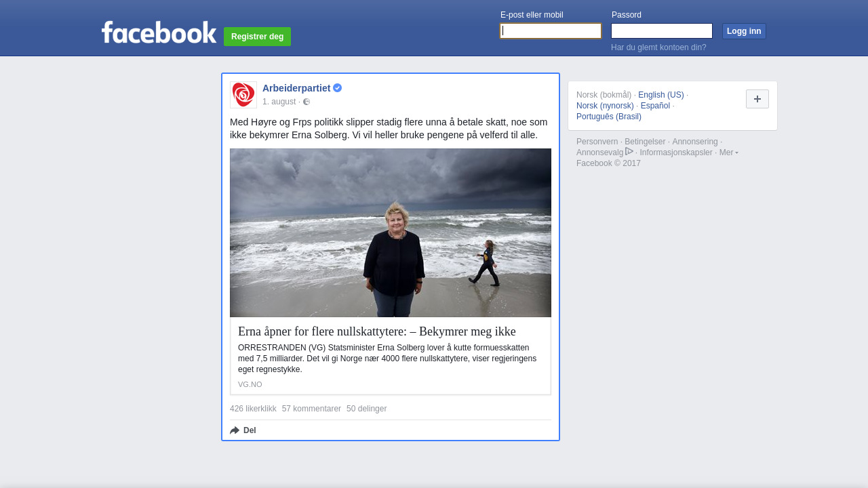View the 57 kommentarer on post
This screenshot has height=488, width=868.
point(311,409)
